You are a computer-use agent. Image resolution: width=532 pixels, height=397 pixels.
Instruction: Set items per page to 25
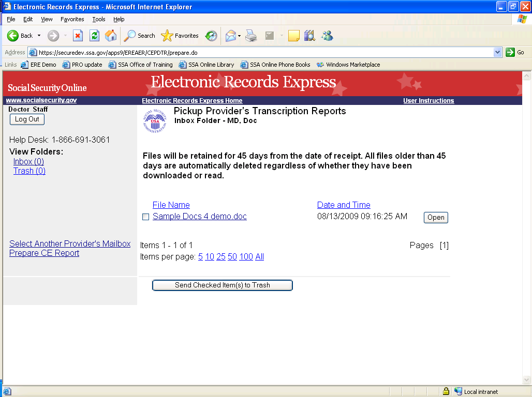(x=221, y=256)
